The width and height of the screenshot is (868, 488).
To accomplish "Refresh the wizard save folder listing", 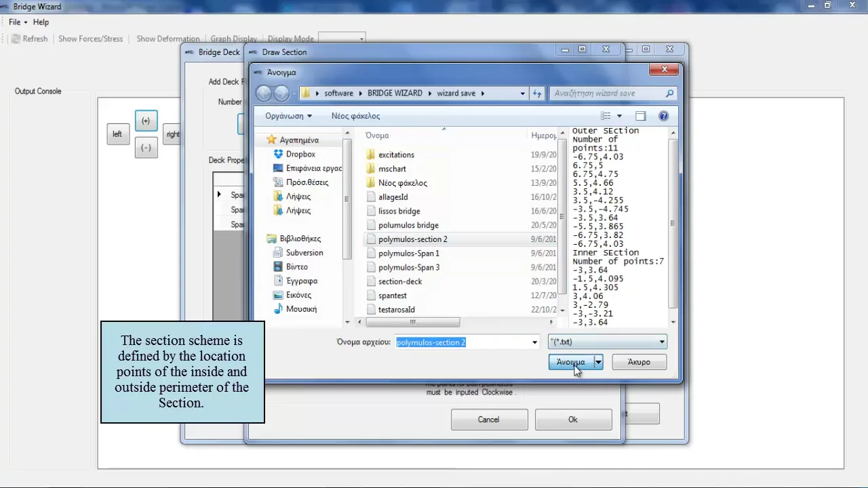I will (x=537, y=94).
